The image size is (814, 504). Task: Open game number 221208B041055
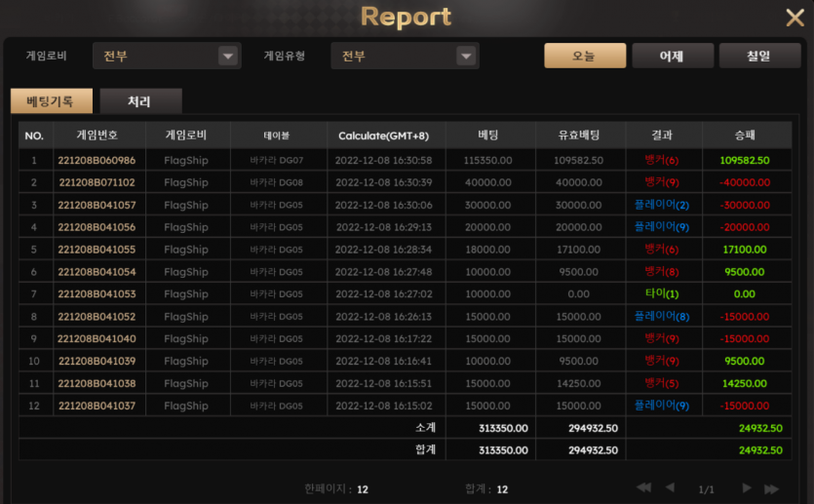pos(97,250)
